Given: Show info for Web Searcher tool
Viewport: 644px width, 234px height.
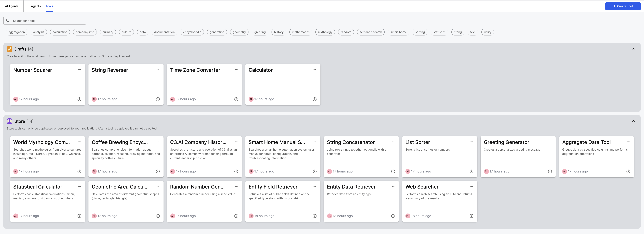Looking at the screenshot, I should (472, 216).
